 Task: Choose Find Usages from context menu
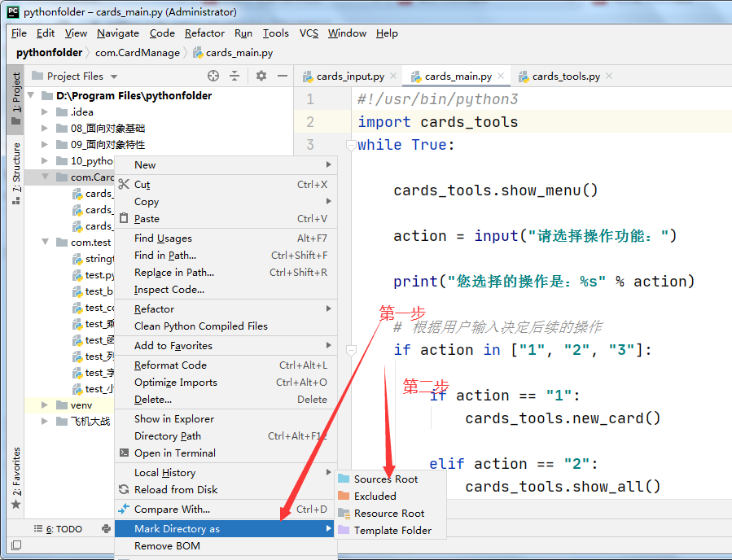tap(226, 238)
